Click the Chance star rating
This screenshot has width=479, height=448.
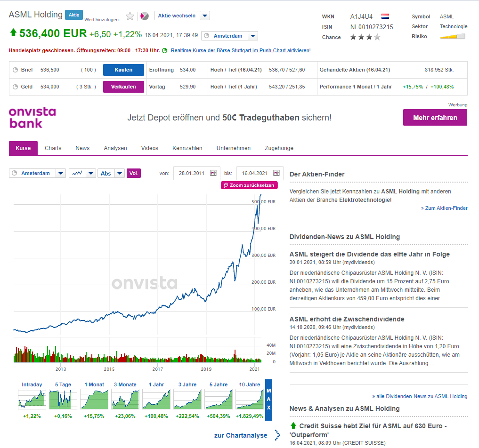365,37
